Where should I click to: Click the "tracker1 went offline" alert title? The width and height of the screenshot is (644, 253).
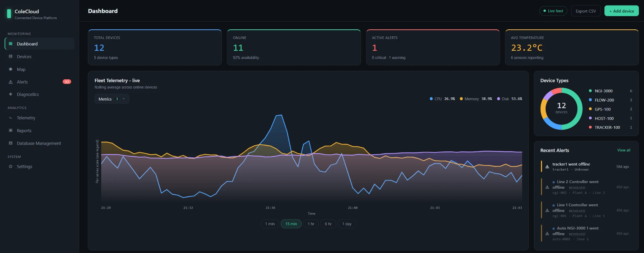(x=571, y=164)
